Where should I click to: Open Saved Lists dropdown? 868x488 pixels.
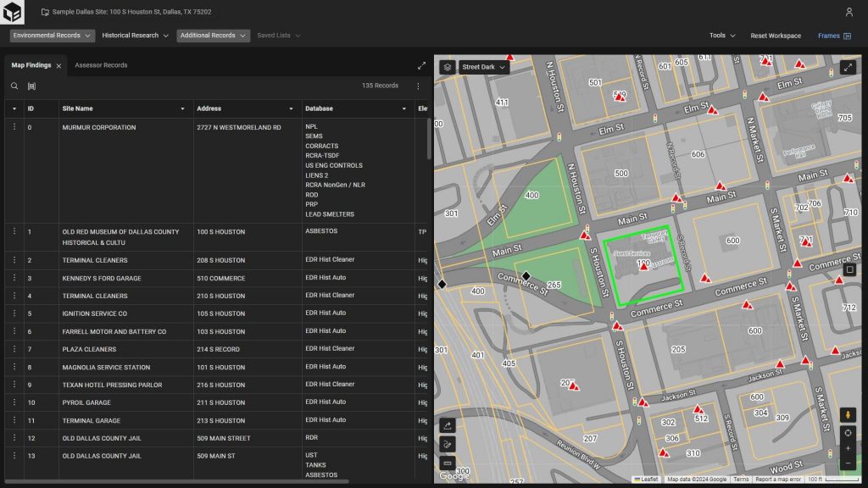tap(278, 36)
